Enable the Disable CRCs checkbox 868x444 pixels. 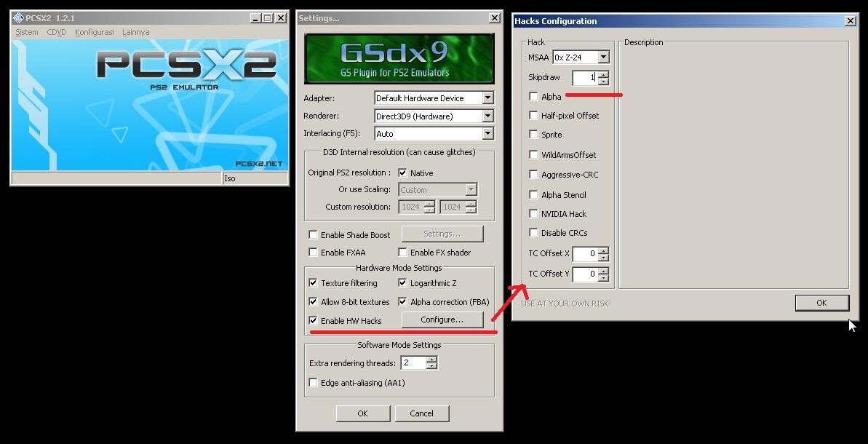coord(533,232)
